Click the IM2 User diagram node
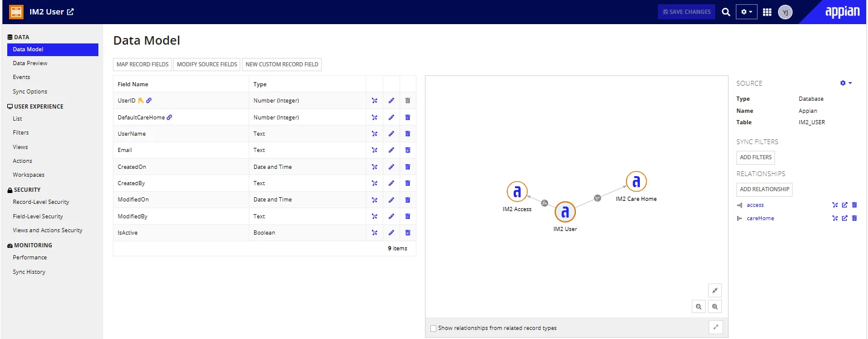 (x=565, y=212)
